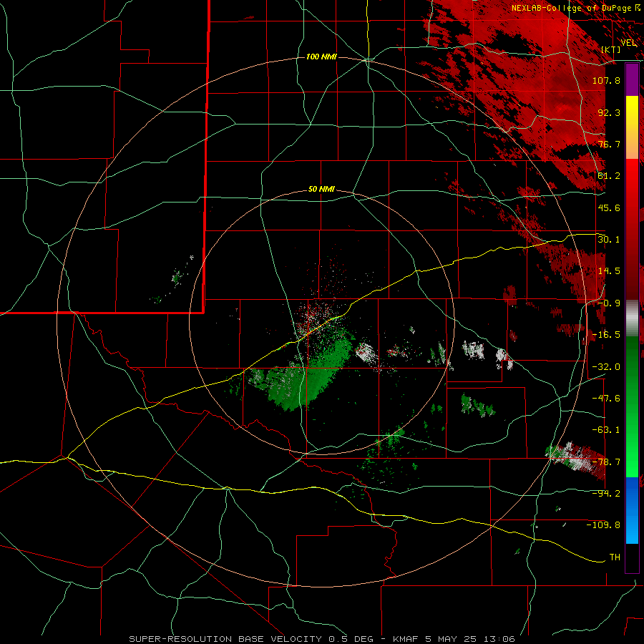
Task: Click the 100 NMI range ring label
Action: 321,57
